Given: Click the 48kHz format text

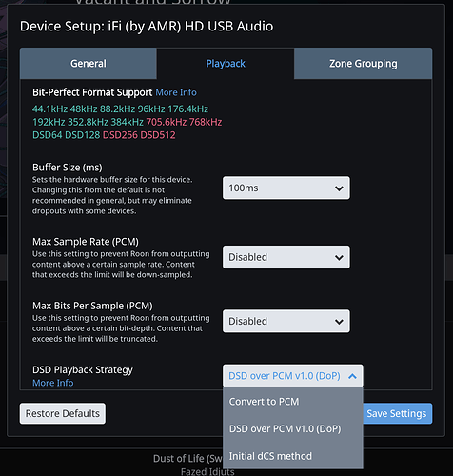Looking at the screenshot, I should click(x=84, y=109).
